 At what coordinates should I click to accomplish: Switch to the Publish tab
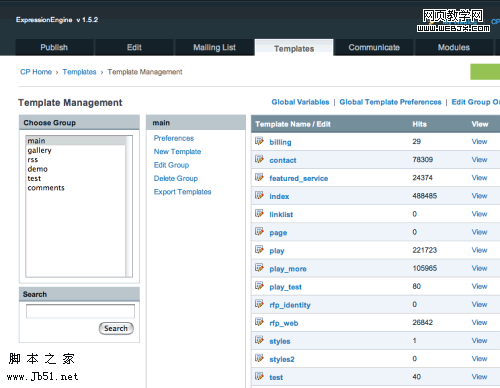click(x=54, y=47)
